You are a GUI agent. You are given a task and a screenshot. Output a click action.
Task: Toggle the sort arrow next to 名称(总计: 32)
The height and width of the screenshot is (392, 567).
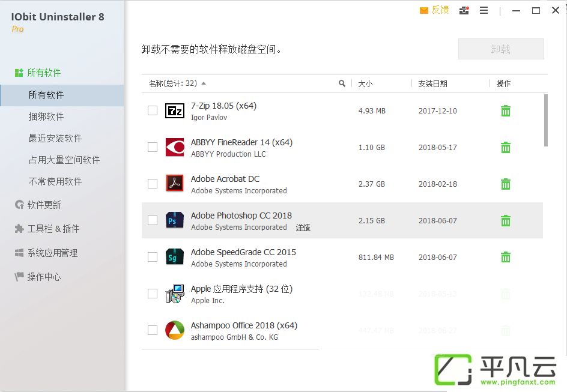pos(204,83)
